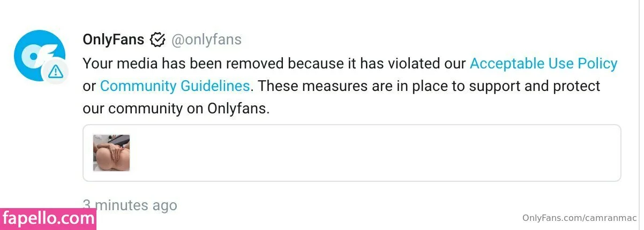This screenshot has height=230, width=644.
Task: Click the warning triangle badge on avatar
Action: [x=56, y=71]
